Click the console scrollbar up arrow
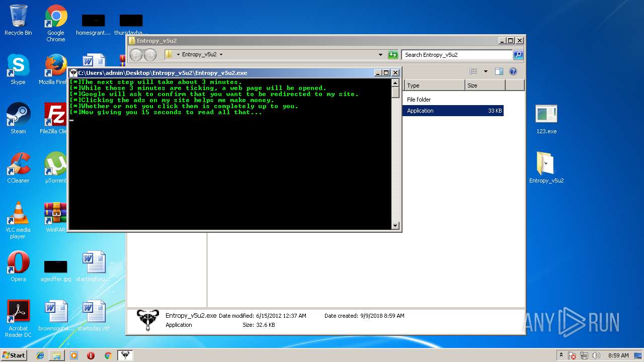Viewport: 644px width, 362px height. point(395,83)
